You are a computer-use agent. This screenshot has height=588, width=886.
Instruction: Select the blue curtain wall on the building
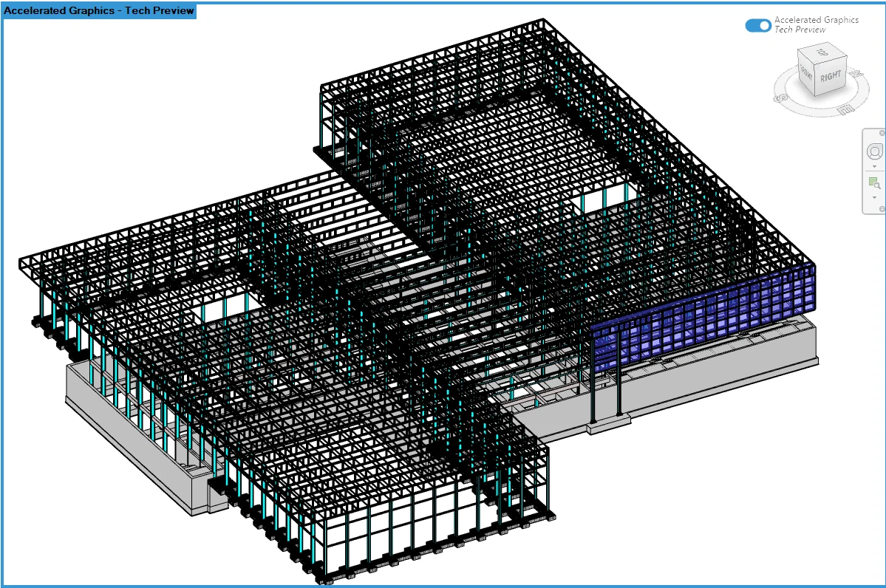703,319
